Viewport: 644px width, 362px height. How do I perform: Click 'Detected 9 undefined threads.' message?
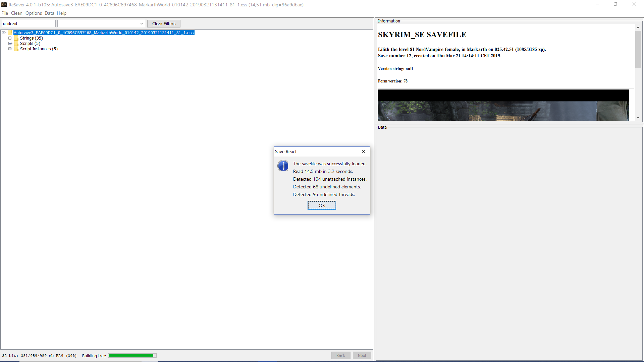pyautogui.click(x=324, y=195)
